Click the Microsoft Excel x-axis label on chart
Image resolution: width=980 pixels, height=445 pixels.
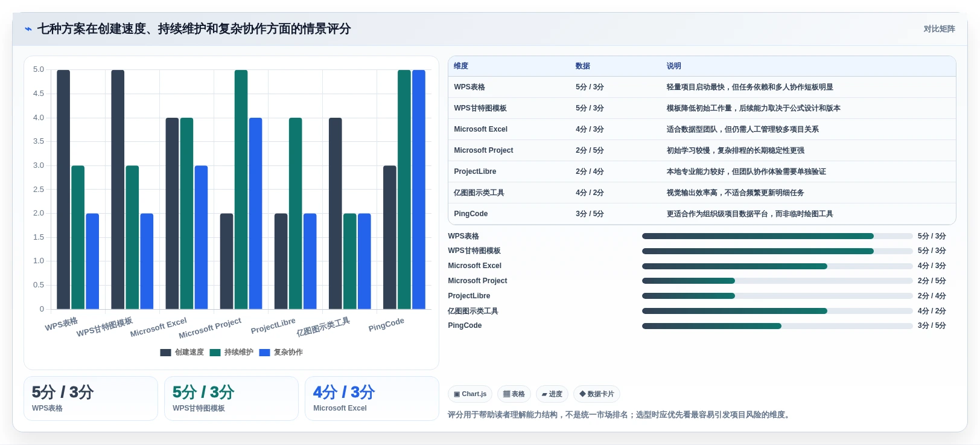pyautogui.click(x=159, y=327)
